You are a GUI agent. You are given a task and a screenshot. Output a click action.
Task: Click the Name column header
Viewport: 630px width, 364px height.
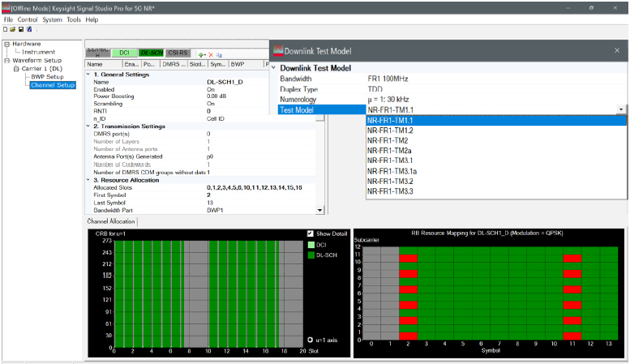coord(104,64)
